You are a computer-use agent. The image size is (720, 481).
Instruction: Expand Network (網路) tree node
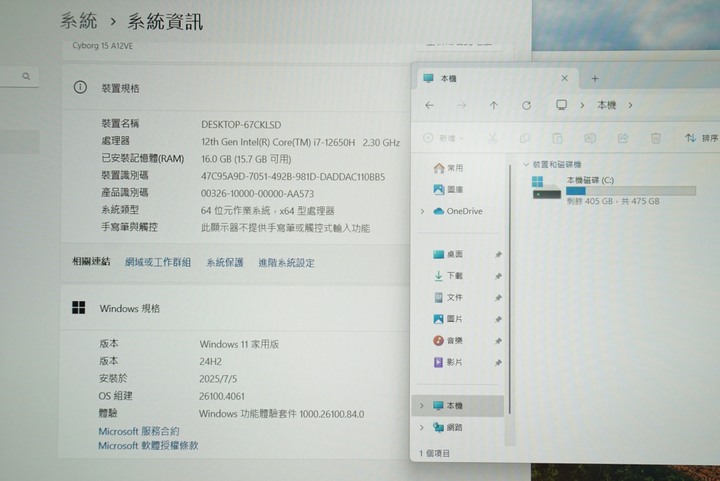422,427
